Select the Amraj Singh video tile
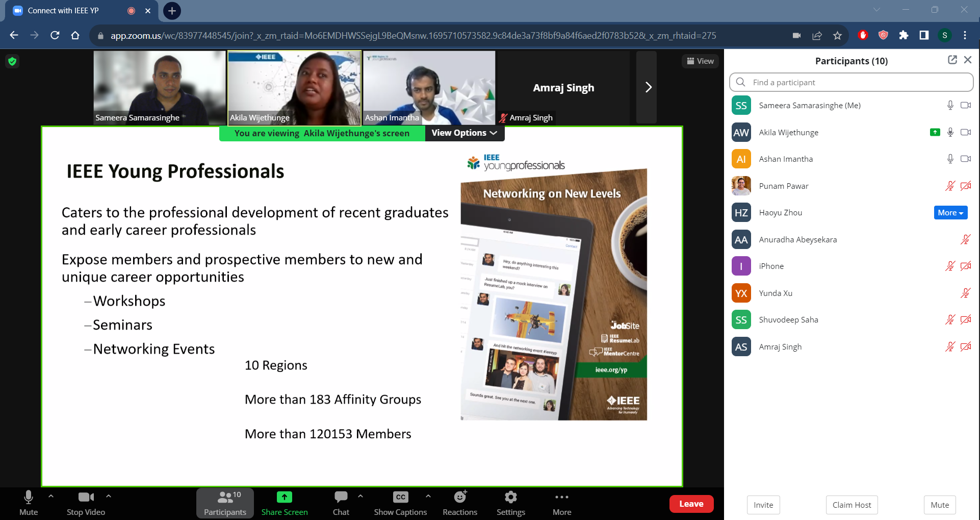This screenshot has width=980, height=520. [563, 87]
